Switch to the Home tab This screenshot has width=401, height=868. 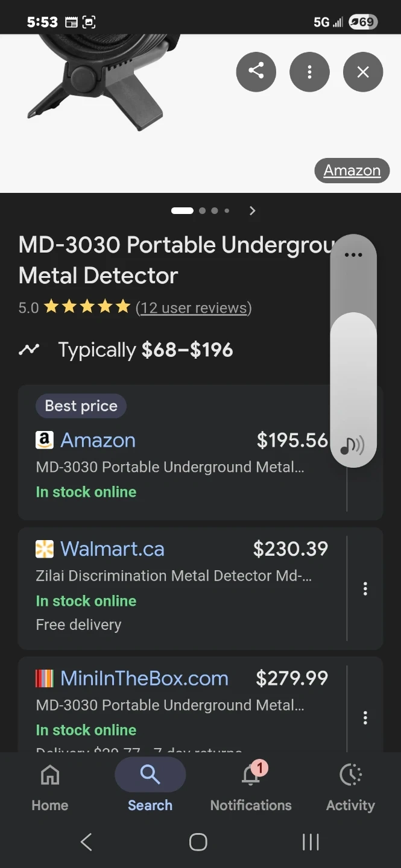click(x=50, y=786)
